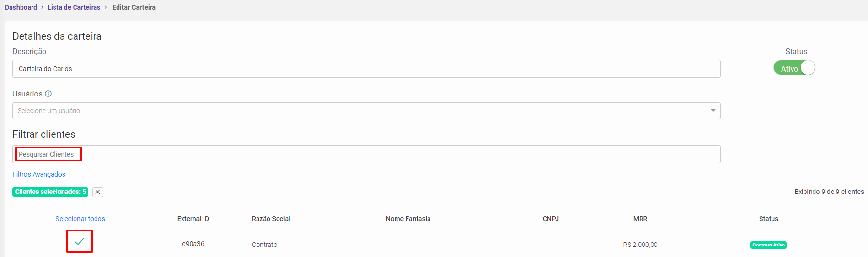The height and width of the screenshot is (257, 868).
Task: Click the Clientes selecionados: 5 badge
Action: [50, 192]
